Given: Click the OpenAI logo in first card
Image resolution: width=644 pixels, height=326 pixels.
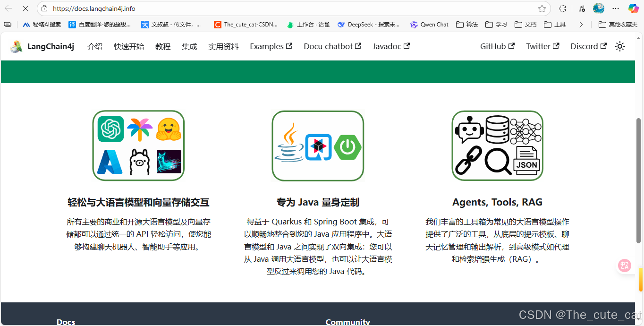Looking at the screenshot, I should coord(110,129).
